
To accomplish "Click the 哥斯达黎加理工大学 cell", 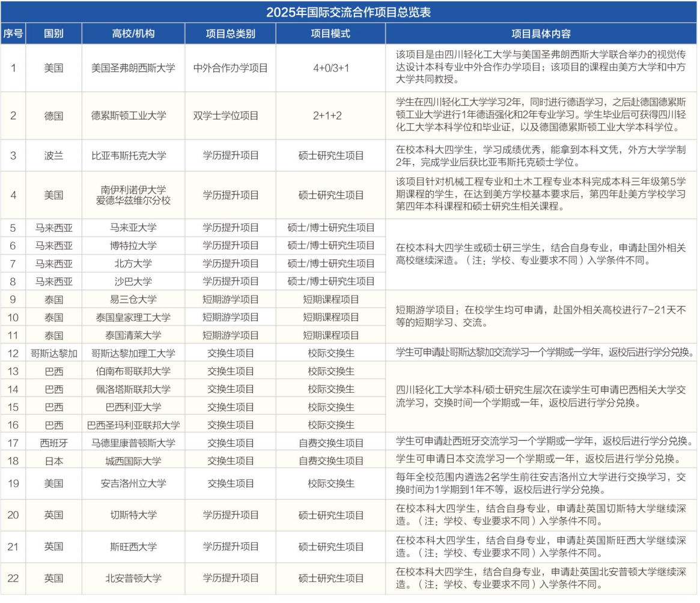I will pyautogui.click(x=133, y=353).
